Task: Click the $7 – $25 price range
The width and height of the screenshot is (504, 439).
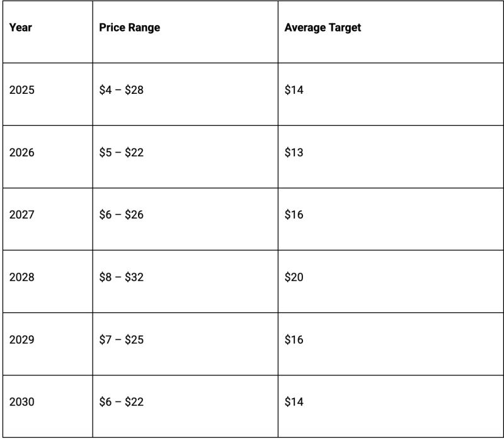Action: click(x=122, y=339)
